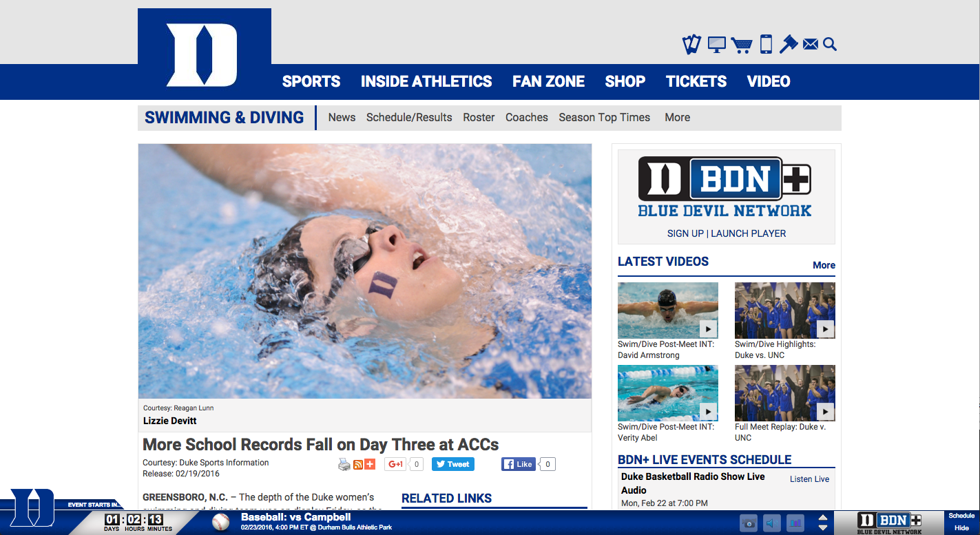Viewport: 980px width, 535px height.
Task: Click the envelope email icon
Action: coord(811,45)
